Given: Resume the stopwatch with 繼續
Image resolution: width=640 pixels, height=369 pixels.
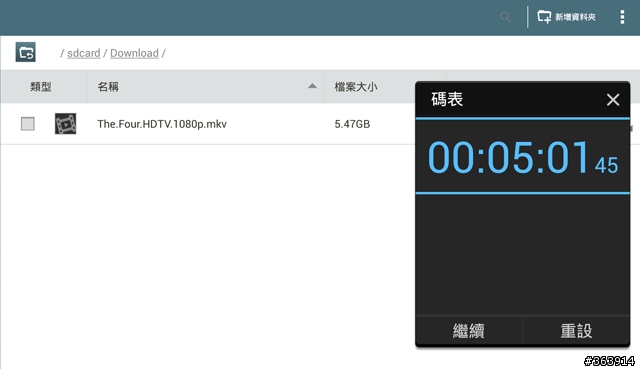Looking at the screenshot, I should tap(469, 331).
